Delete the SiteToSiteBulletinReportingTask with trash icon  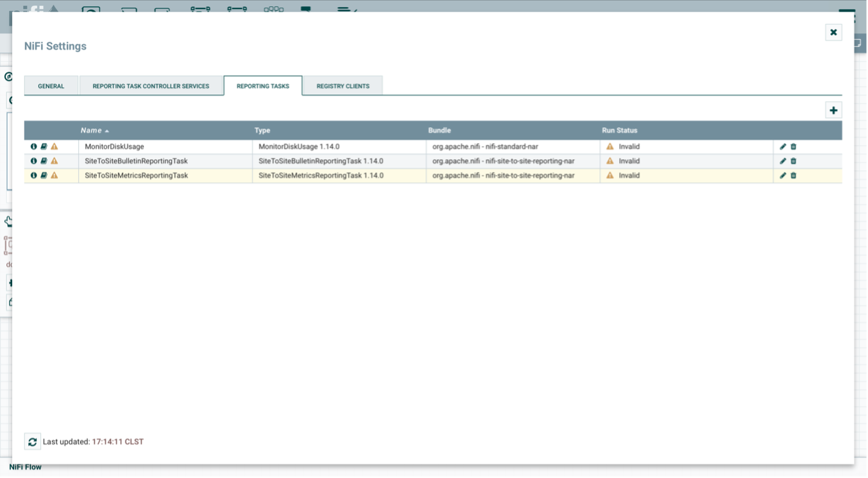point(794,161)
